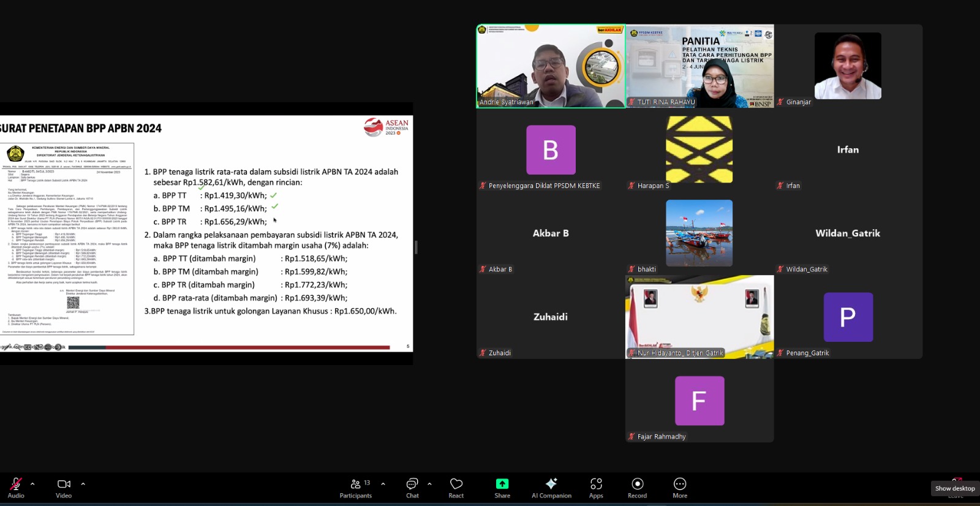
Task: Click the shared slide title 'SURAT PENETAPAN BPP APBN 2024'
Action: (81, 129)
